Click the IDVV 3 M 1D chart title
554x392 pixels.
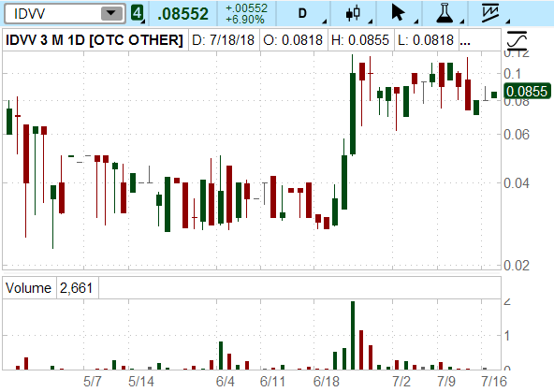point(95,40)
